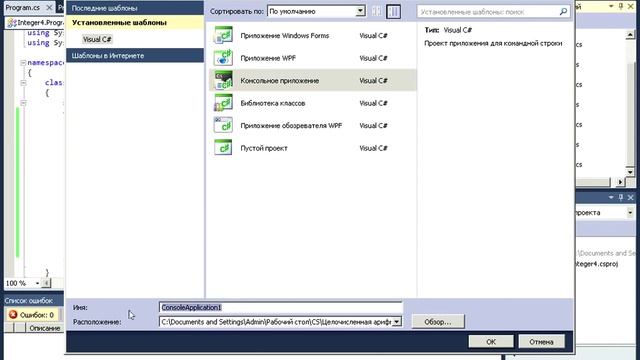Switch templates to medium icons view
Image resolution: width=640 pixels, height=360 pixels.
point(393,11)
